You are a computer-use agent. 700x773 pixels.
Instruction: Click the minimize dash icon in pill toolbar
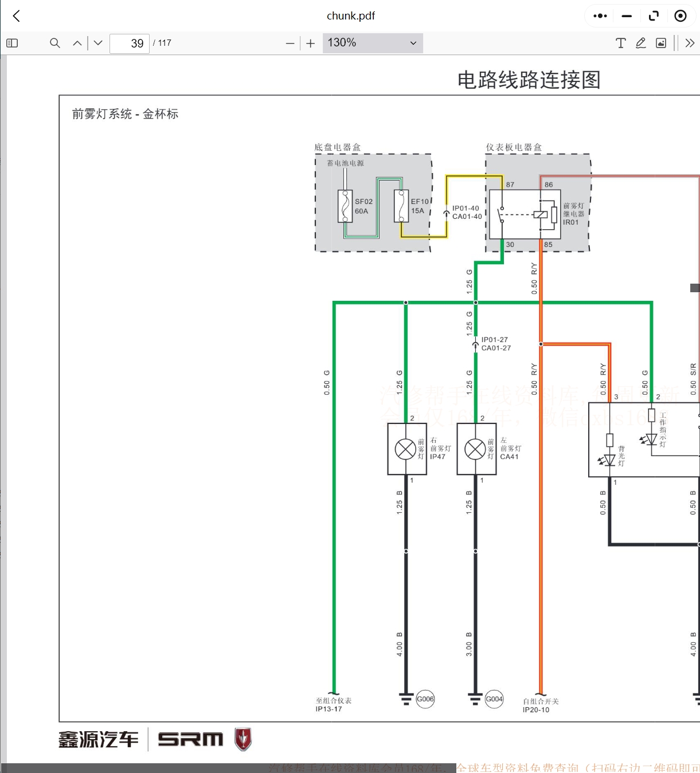[x=627, y=15]
